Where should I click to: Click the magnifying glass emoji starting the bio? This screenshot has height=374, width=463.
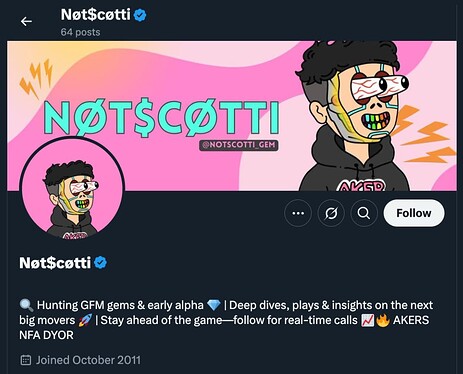26,305
